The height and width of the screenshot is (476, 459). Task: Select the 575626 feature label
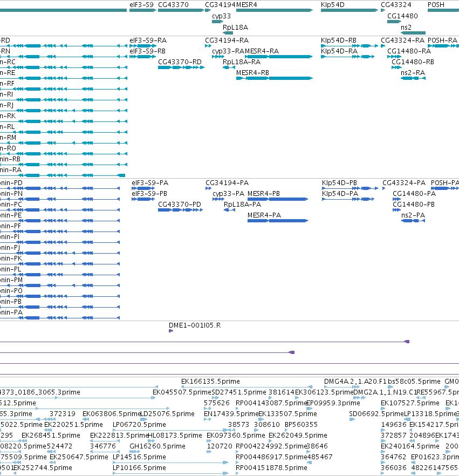217,403
